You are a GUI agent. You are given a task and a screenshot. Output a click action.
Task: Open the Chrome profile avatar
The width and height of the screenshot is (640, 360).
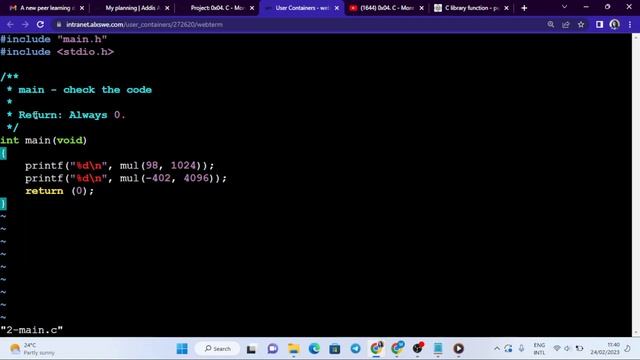click(x=614, y=24)
